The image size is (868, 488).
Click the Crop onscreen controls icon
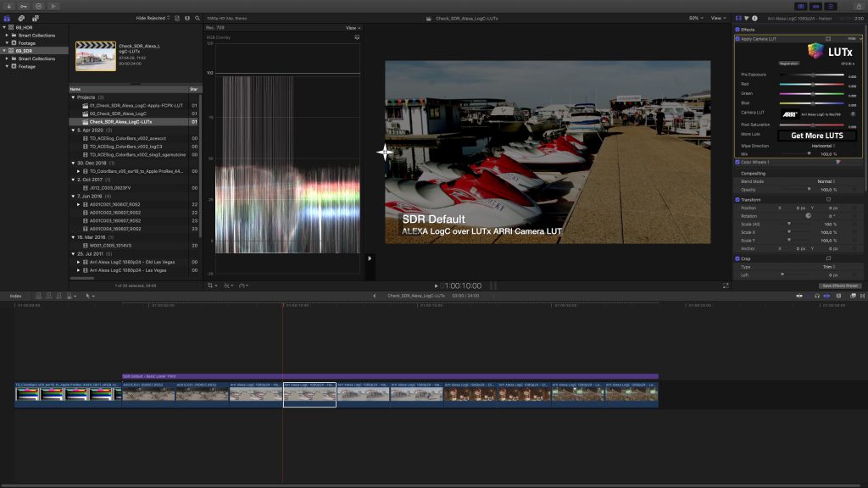828,258
